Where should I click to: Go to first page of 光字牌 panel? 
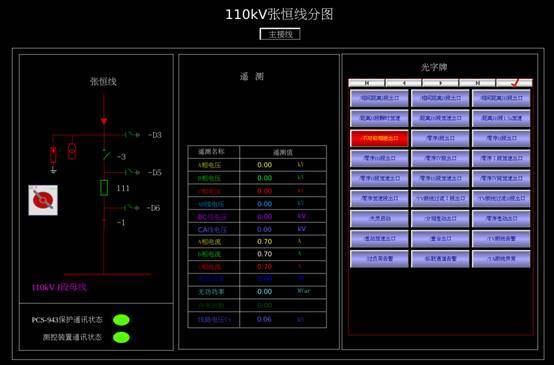click(366, 83)
